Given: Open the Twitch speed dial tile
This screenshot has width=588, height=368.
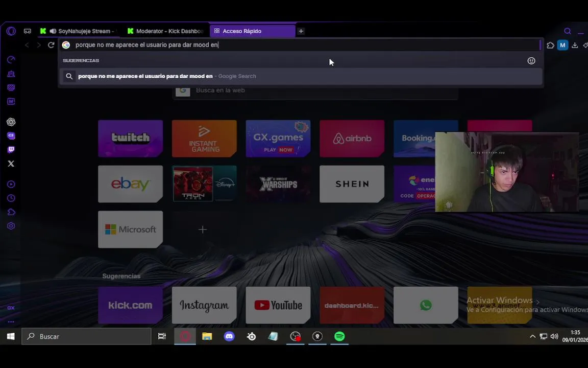Looking at the screenshot, I should (131, 139).
